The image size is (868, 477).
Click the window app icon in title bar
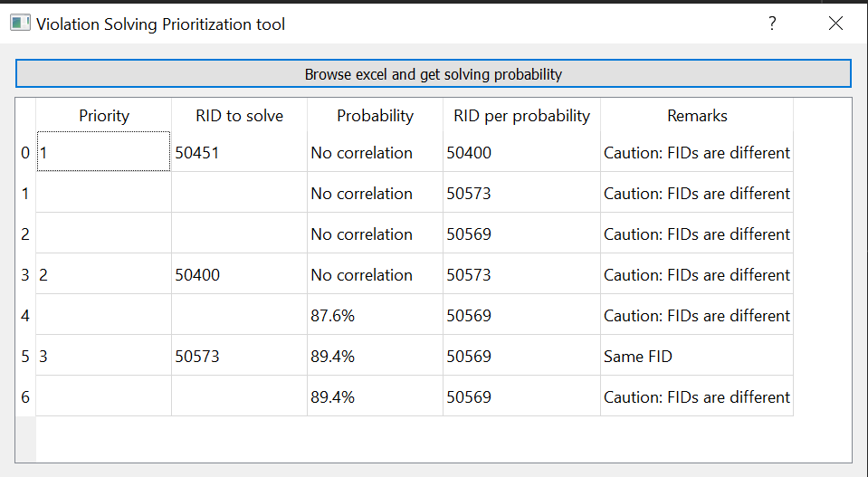(21, 24)
